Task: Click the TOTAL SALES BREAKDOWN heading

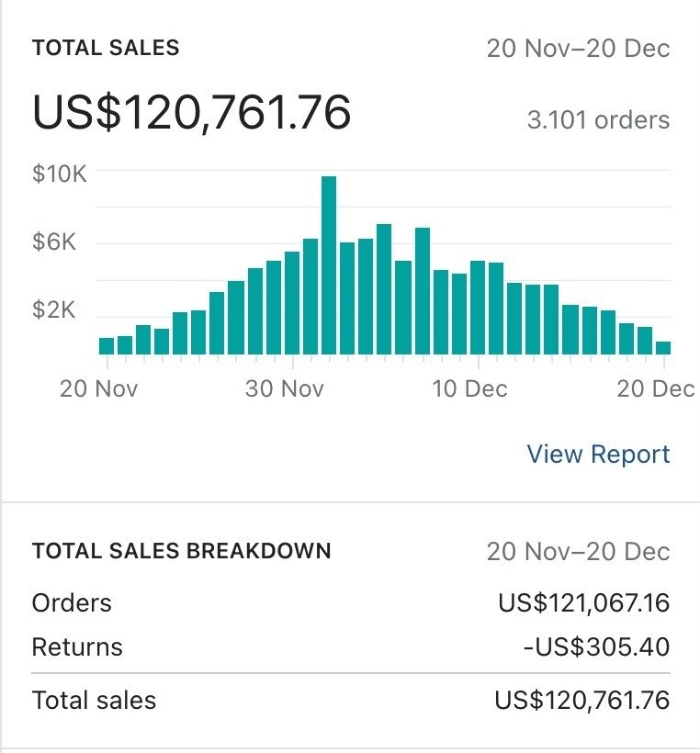Action: (x=181, y=551)
